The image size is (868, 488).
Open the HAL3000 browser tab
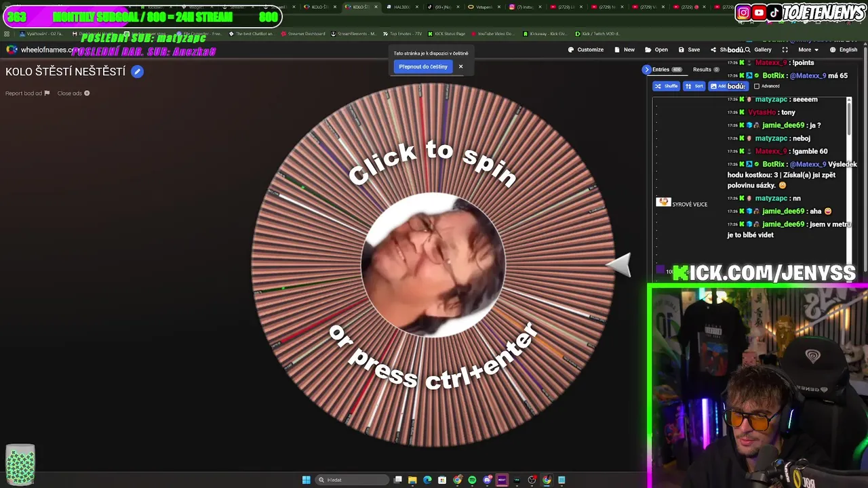tap(401, 7)
